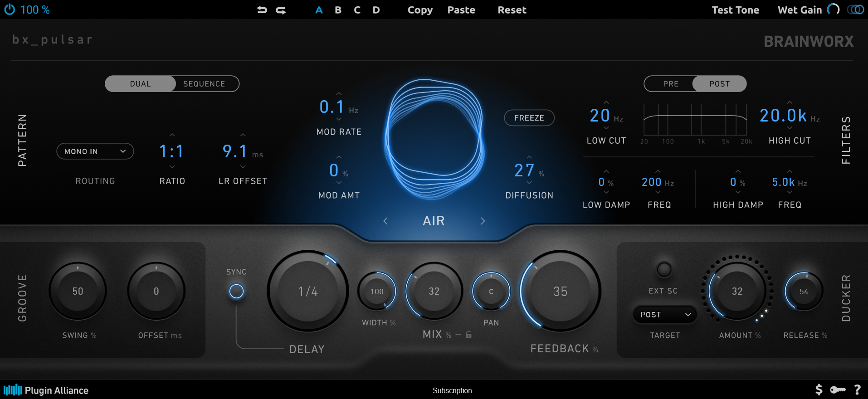The image size is (868, 399).
Task: Click the 200 Hz low damp frequency
Action: 658,182
